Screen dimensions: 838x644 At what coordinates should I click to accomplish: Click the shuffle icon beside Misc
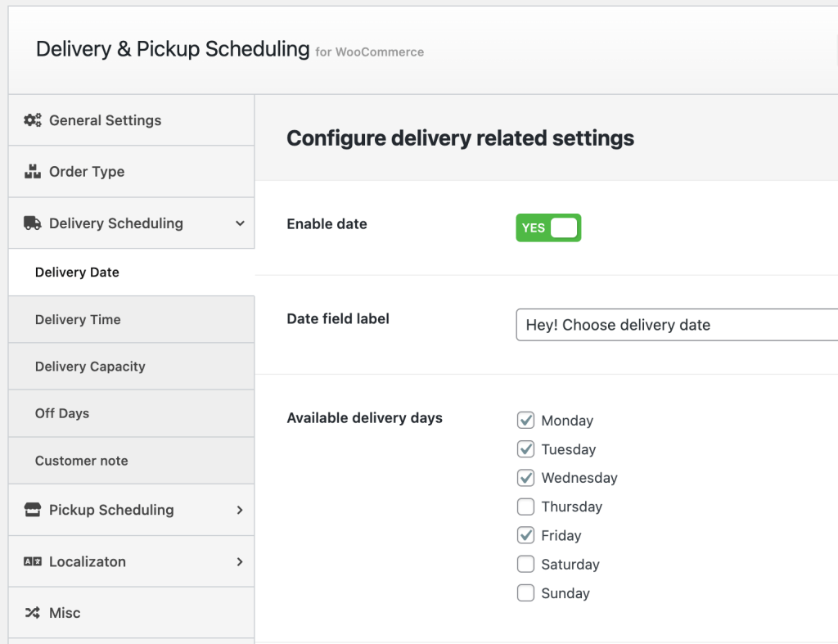(x=32, y=612)
